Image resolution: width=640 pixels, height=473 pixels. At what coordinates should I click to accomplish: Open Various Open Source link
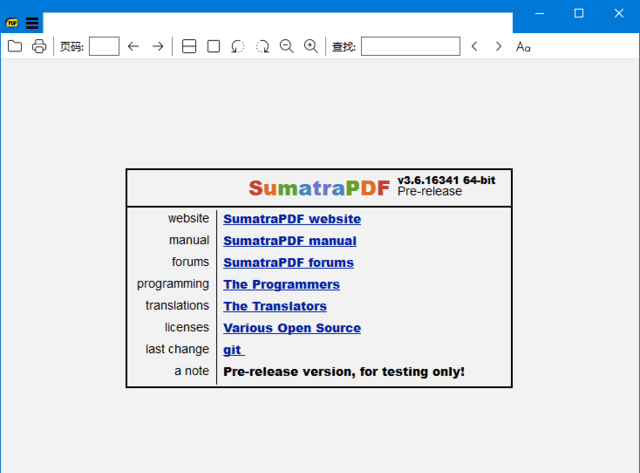tap(292, 328)
